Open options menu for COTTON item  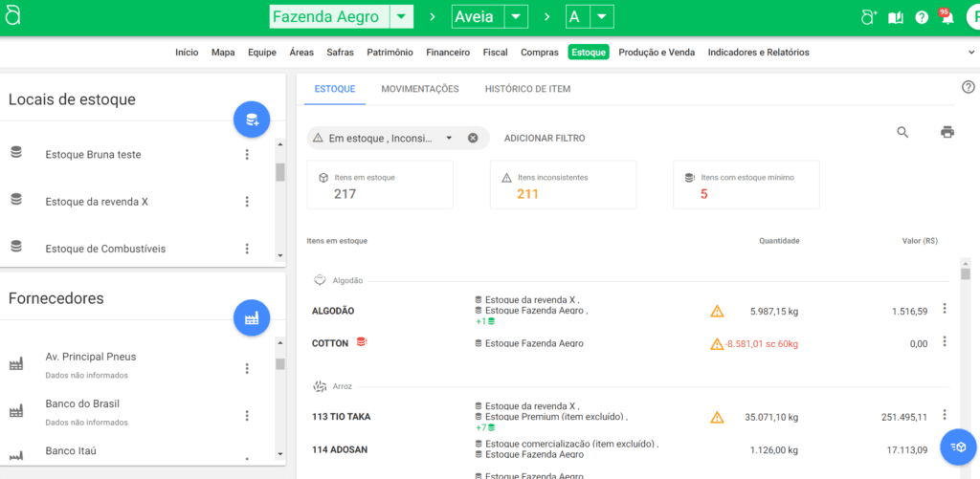point(945,341)
